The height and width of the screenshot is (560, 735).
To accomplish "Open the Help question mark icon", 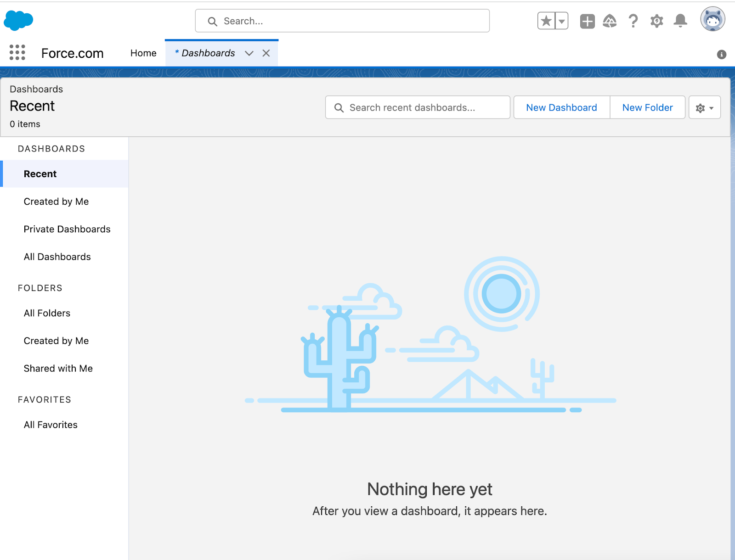I will (633, 21).
